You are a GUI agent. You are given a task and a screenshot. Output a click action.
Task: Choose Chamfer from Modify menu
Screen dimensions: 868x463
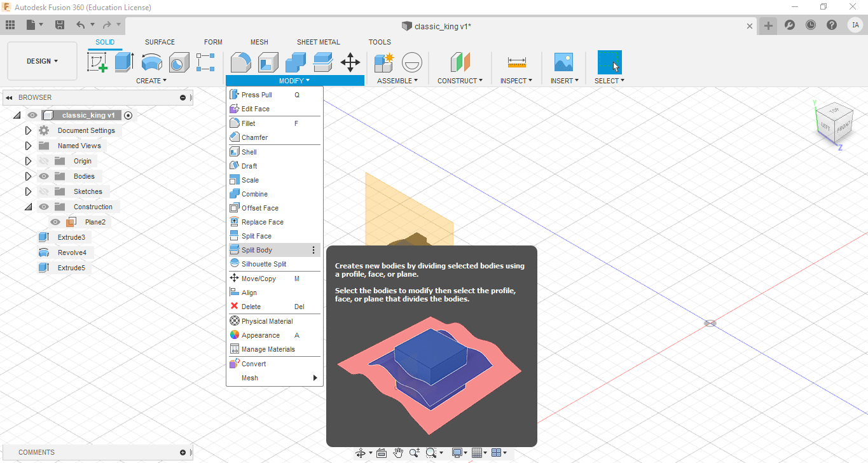275,137
